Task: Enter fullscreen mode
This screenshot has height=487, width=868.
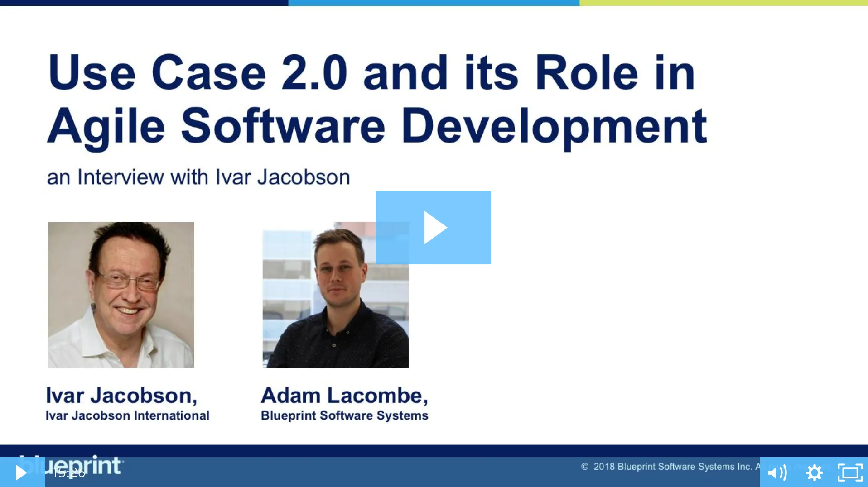Action: [850, 473]
